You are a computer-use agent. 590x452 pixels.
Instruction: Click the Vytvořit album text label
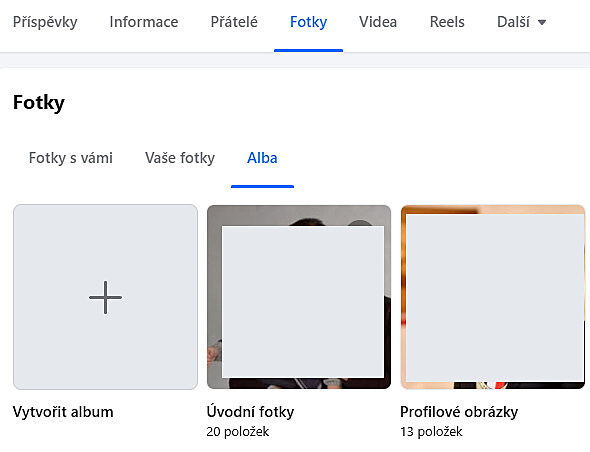click(63, 412)
